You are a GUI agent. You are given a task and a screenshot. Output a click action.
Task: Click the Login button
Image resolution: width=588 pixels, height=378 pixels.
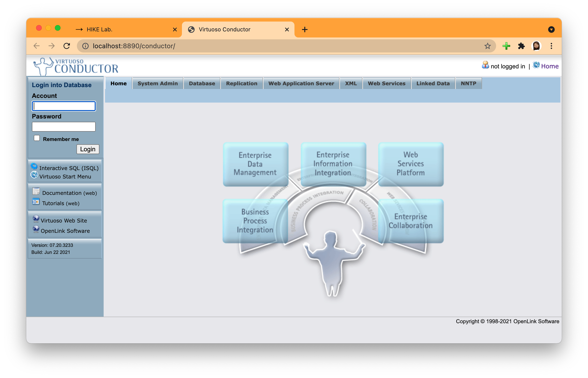[88, 149]
